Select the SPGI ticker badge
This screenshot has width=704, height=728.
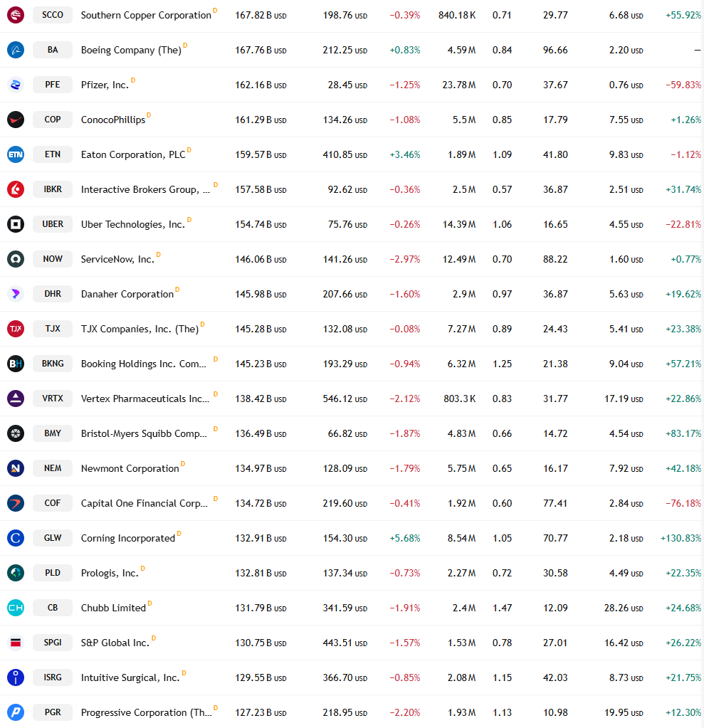53,643
